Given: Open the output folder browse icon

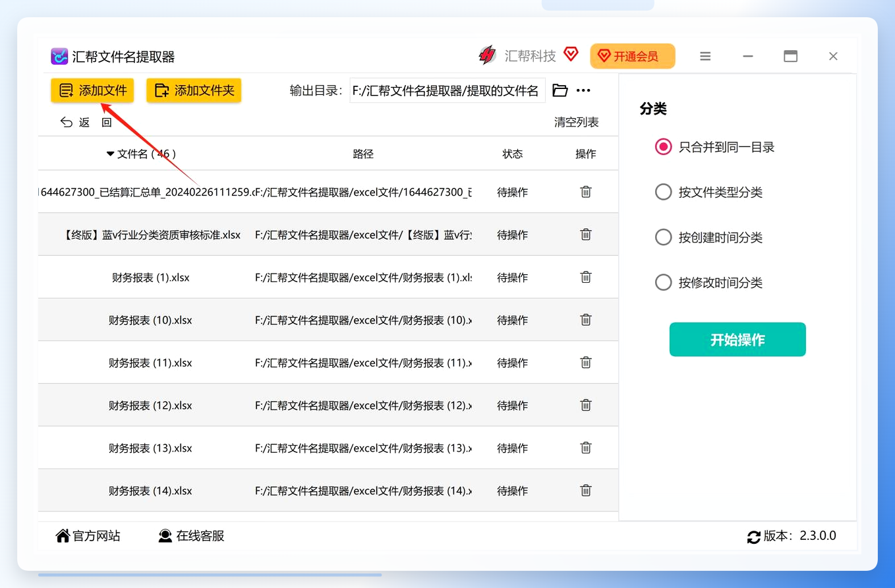Looking at the screenshot, I should 560,90.
